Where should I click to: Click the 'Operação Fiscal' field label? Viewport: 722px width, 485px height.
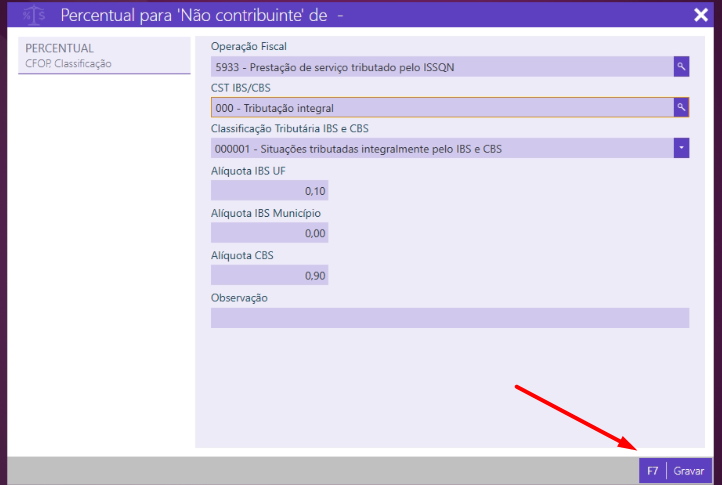point(248,47)
